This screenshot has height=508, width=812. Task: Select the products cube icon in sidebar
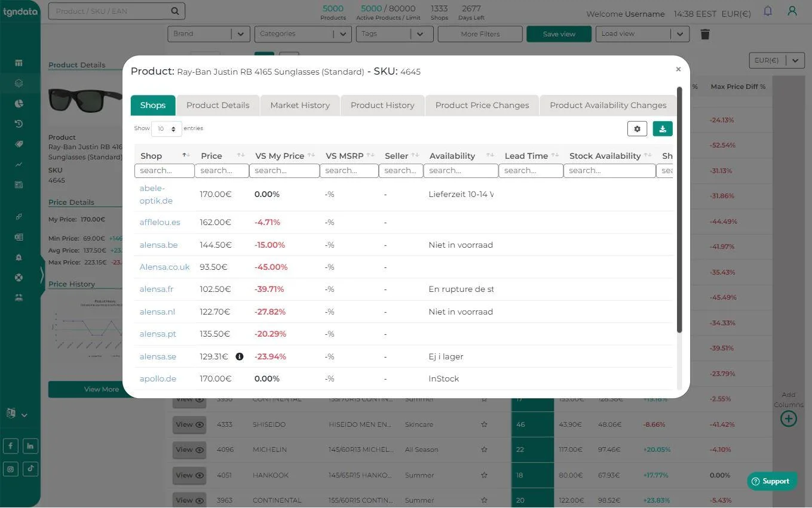pyautogui.click(x=19, y=84)
